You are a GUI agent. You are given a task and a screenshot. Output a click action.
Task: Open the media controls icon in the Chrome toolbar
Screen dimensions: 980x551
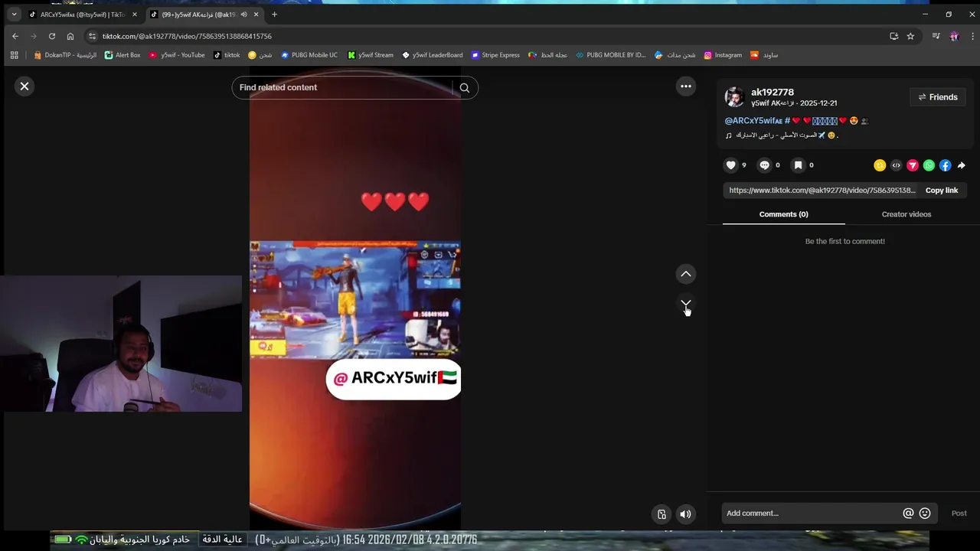[x=936, y=36]
